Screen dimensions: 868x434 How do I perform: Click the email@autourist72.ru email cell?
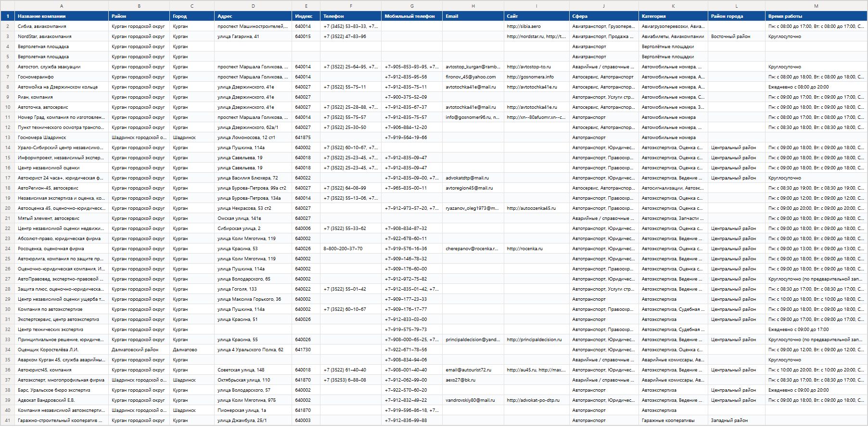click(x=473, y=370)
